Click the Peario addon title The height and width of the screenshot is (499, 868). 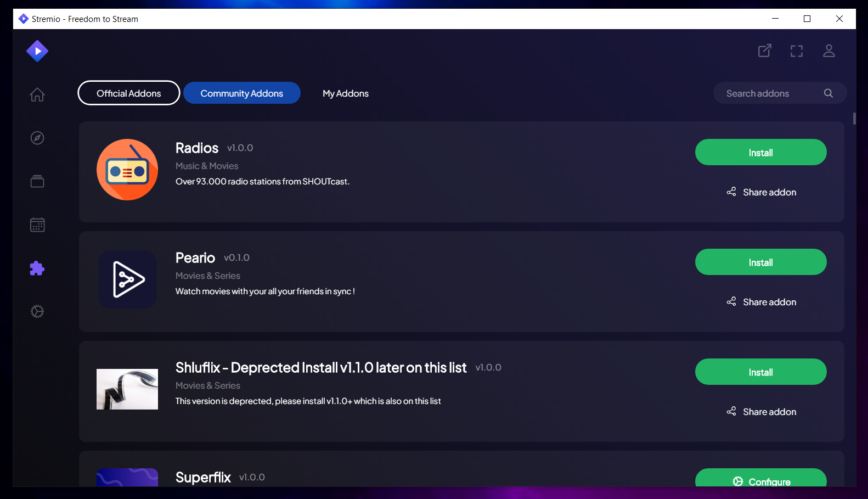[195, 258]
